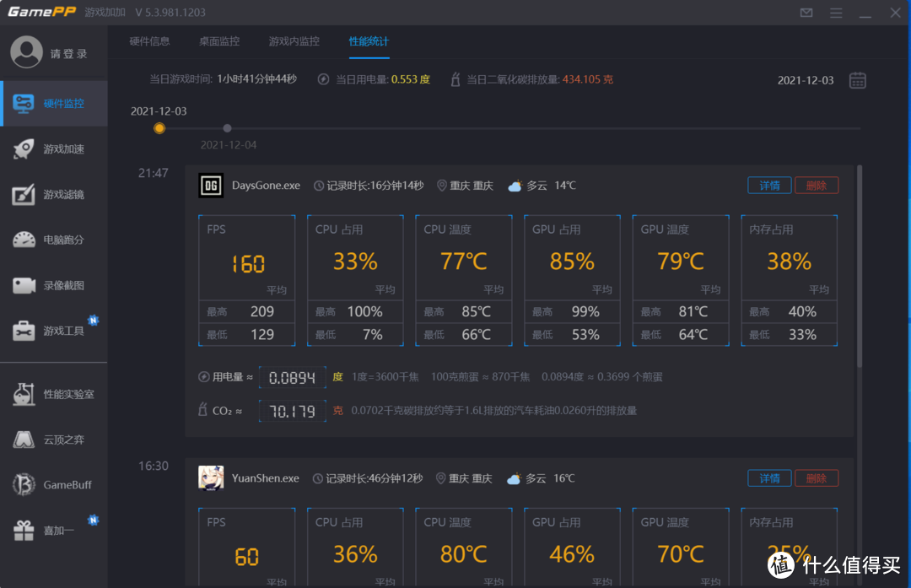Click the records list vertical scrollbar

(x=860, y=266)
